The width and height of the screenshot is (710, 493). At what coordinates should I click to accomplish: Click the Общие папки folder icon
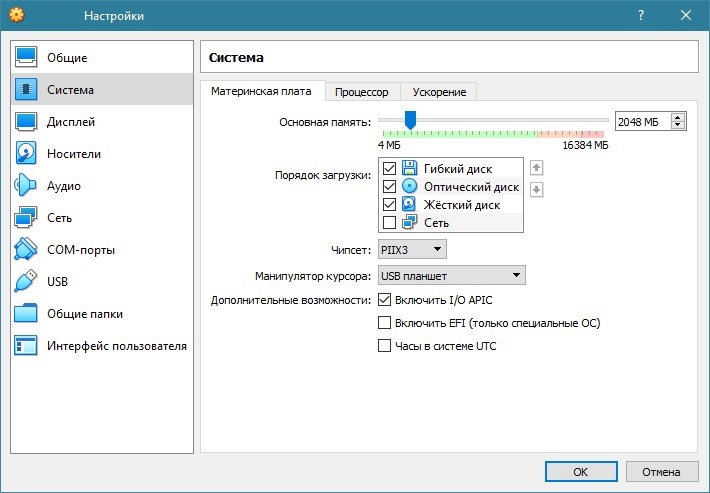pos(26,314)
